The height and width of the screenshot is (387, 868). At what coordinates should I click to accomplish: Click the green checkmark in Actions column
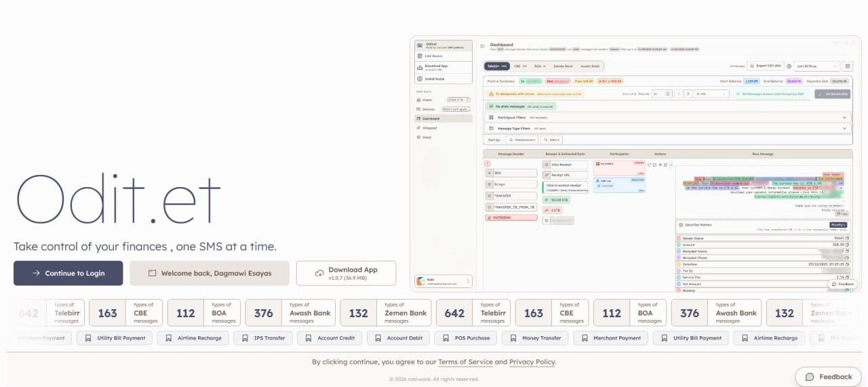pos(671,165)
